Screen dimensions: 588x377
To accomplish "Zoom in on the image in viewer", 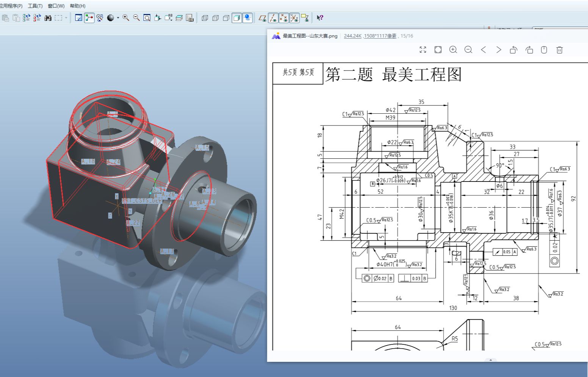I will pos(453,50).
